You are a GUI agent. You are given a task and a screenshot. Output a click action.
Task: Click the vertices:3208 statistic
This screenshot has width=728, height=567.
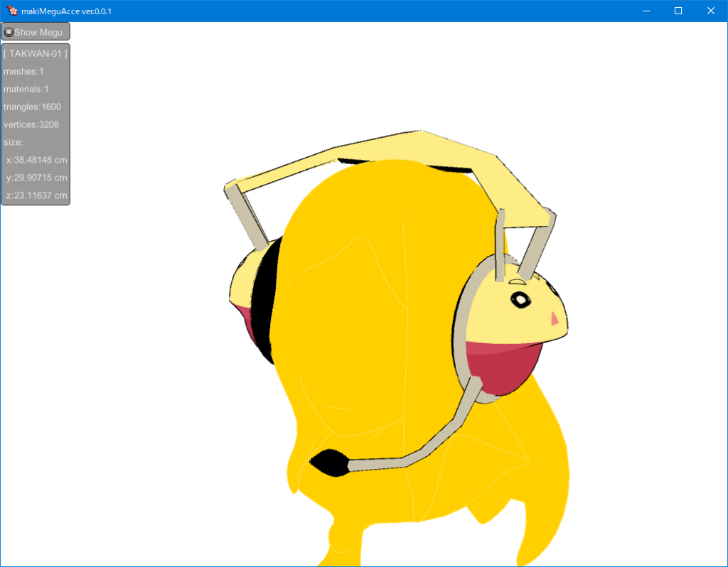[x=31, y=124]
